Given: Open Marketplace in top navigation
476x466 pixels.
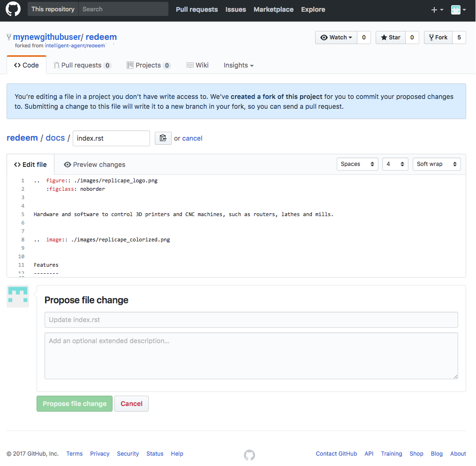Looking at the screenshot, I should coord(273,9).
